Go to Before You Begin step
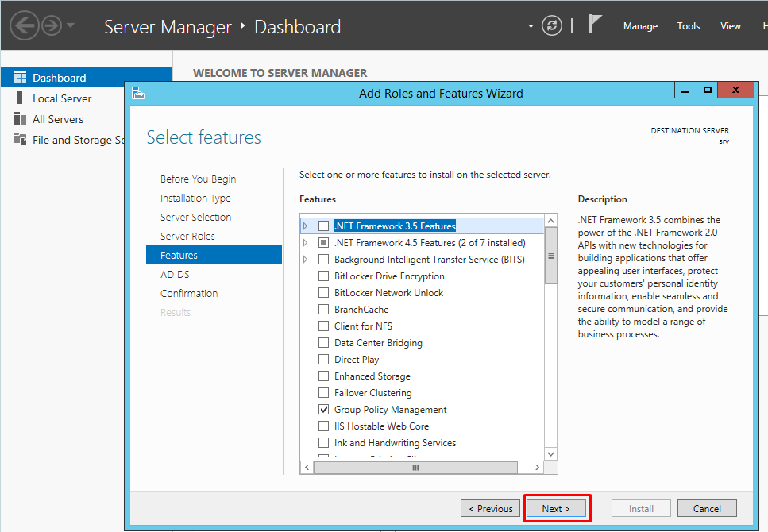768x532 pixels. pyautogui.click(x=198, y=179)
